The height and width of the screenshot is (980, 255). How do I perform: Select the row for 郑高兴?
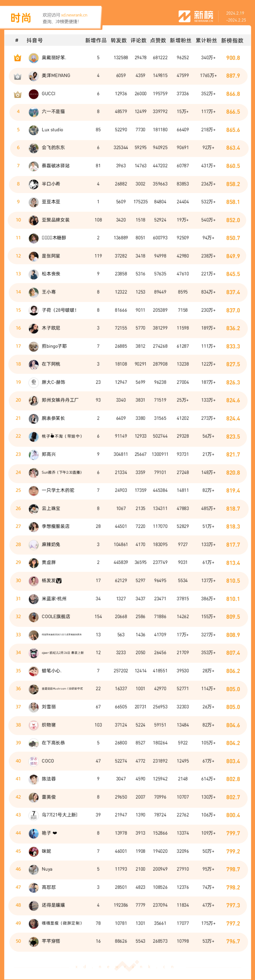tap(128, 454)
